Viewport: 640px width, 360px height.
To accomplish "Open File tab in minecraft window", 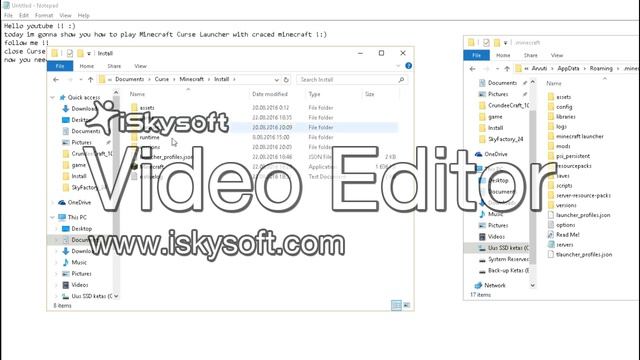I will pos(476,55).
